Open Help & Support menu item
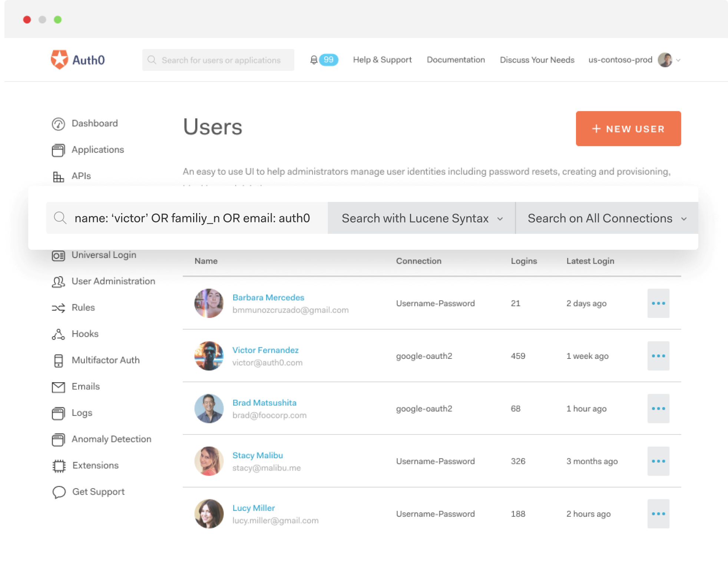Image resolution: width=728 pixels, height=562 pixels. (382, 60)
